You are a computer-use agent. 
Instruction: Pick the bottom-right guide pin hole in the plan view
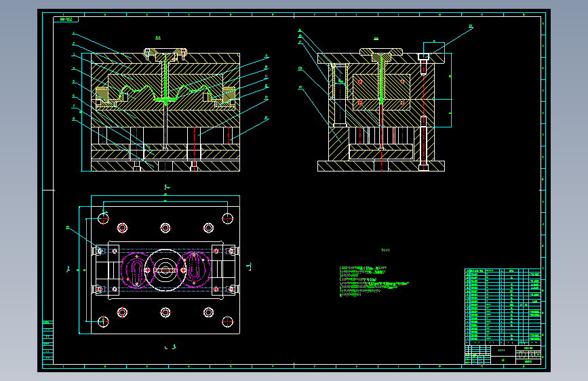pos(227,321)
